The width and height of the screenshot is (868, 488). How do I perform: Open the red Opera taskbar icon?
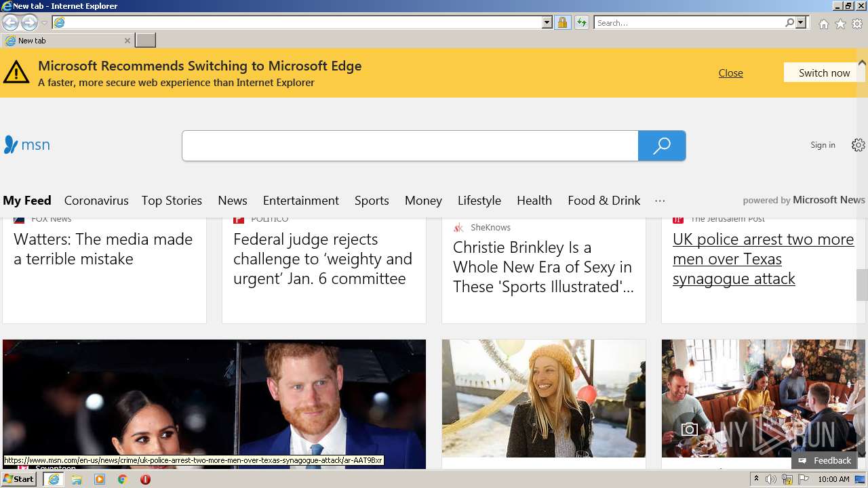point(145,479)
